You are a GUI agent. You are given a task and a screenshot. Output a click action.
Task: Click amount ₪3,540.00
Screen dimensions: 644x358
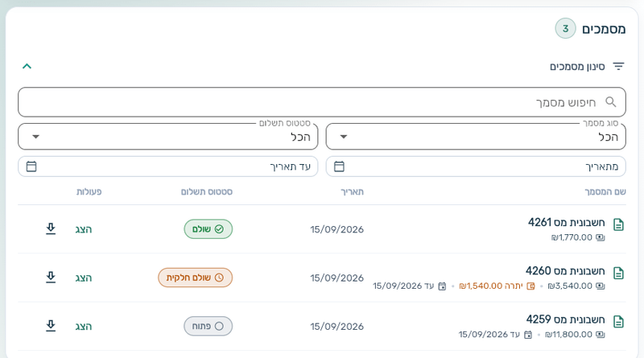point(570,286)
